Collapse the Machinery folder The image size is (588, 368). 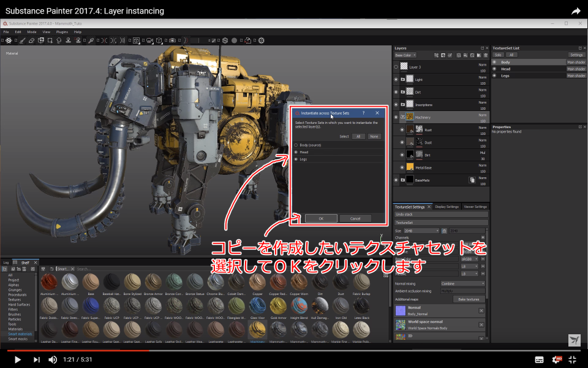point(403,117)
